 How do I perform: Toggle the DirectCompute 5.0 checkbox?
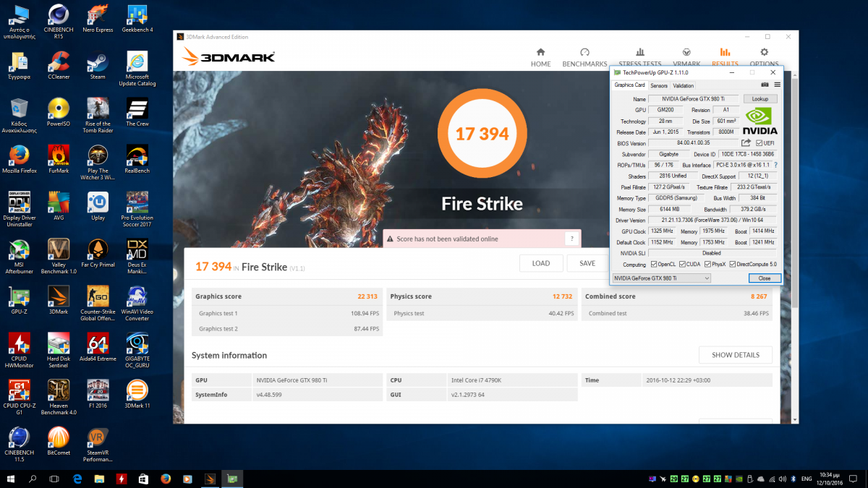[x=732, y=264]
